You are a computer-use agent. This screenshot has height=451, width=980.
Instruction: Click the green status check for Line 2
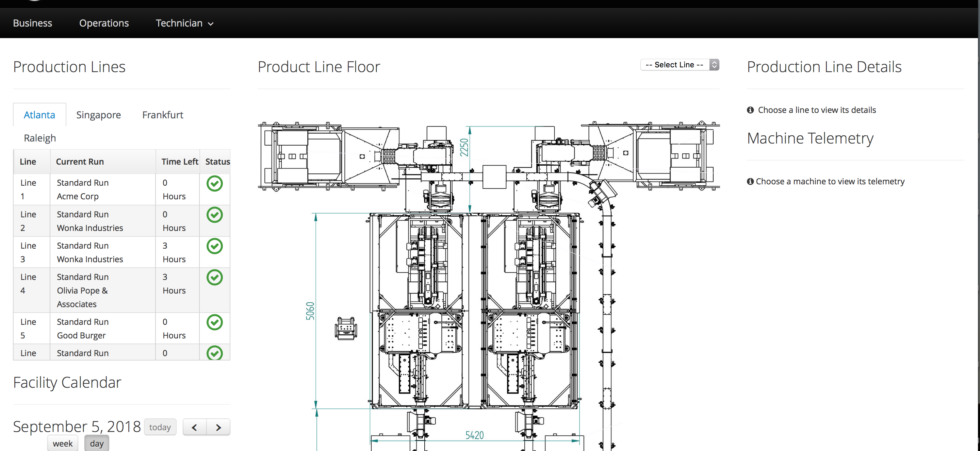coord(215,215)
